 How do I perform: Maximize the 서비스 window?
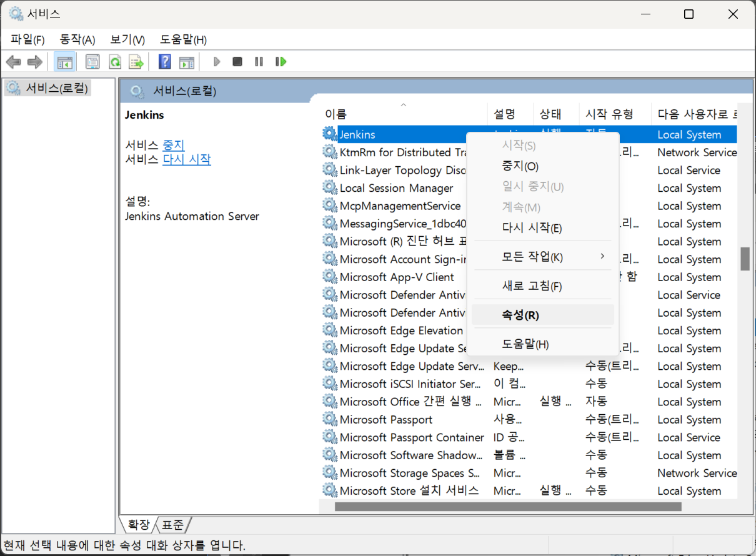click(x=689, y=14)
